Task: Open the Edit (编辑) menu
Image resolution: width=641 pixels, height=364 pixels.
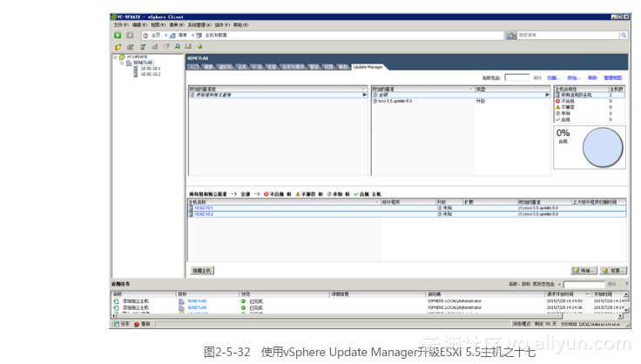Action: pyautogui.click(x=139, y=25)
